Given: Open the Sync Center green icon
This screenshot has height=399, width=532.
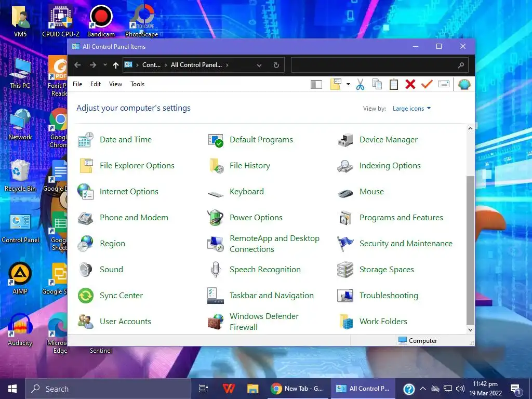Looking at the screenshot, I should [86, 296].
